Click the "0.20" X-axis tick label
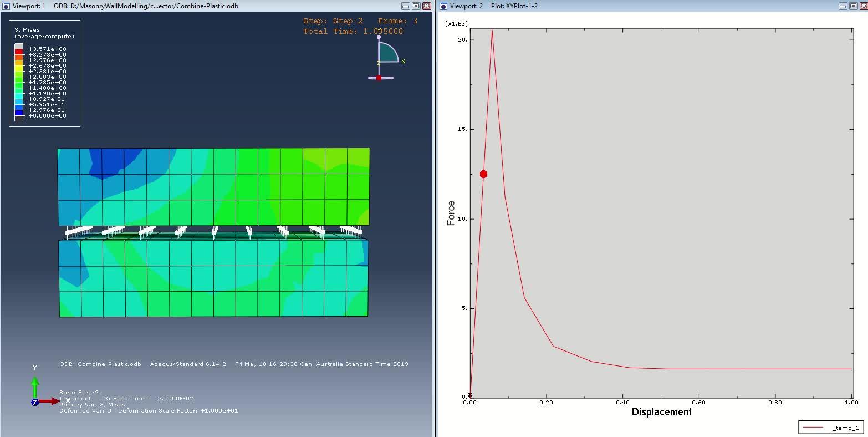 (x=547, y=403)
